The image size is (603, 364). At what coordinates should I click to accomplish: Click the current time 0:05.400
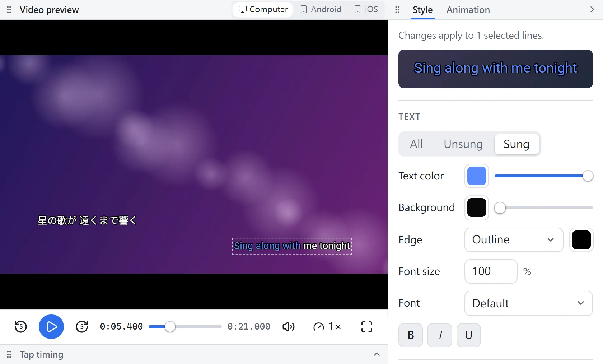tap(121, 327)
